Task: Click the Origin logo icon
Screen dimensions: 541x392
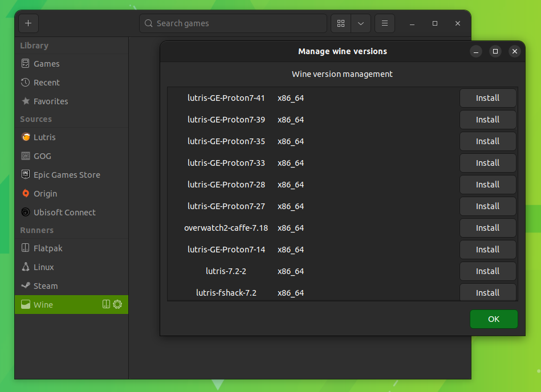Action: [26, 193]
